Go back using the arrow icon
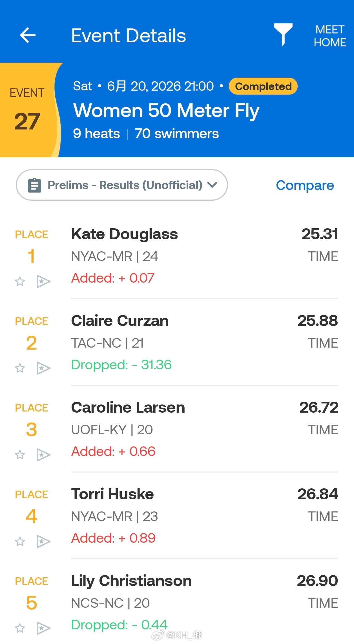This screenshot has height=644, width=354. 28,35
